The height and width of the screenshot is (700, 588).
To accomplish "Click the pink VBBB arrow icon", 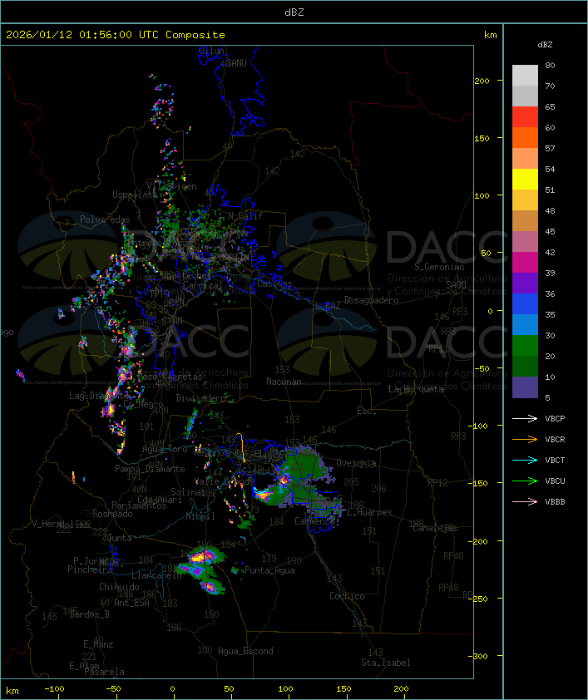I will tap(525, 502).
